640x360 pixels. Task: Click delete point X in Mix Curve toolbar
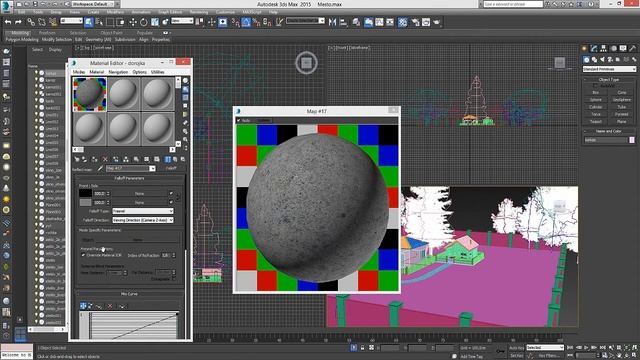pos(110,306)
